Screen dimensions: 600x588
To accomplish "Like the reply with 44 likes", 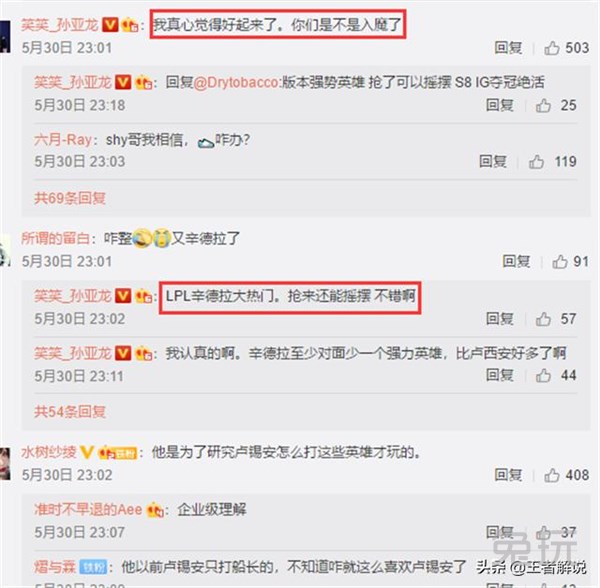I will (543, 376).
